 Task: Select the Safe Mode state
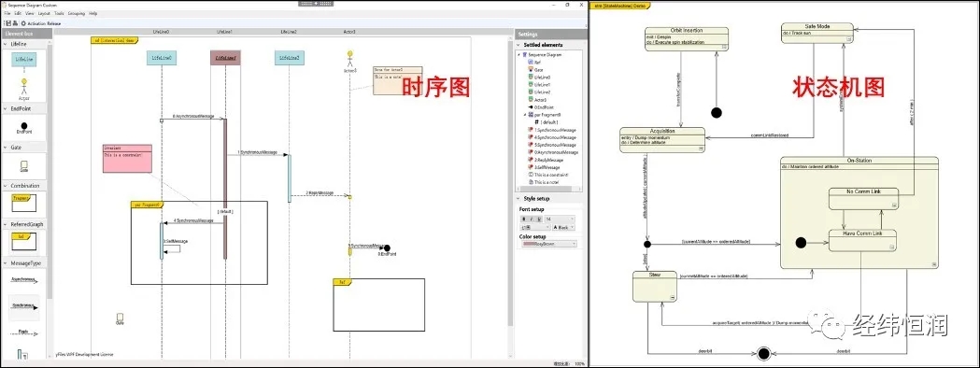[x=817, y=33]
